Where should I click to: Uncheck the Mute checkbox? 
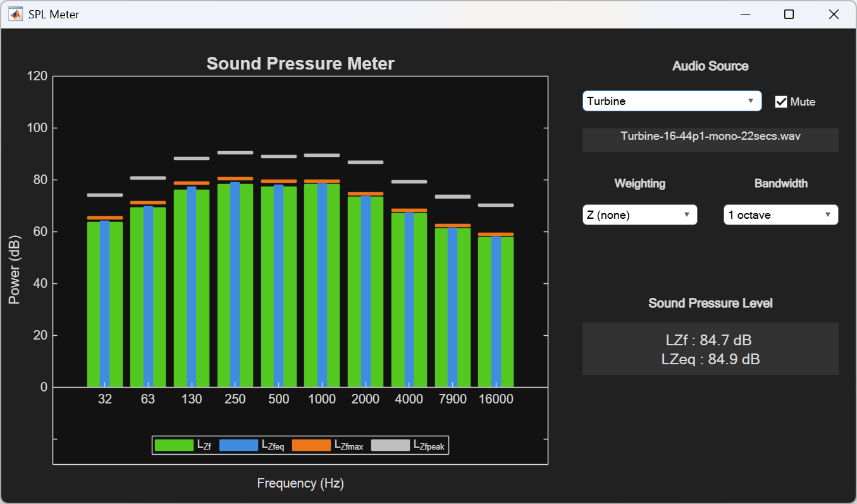click(x=781, y=102)
